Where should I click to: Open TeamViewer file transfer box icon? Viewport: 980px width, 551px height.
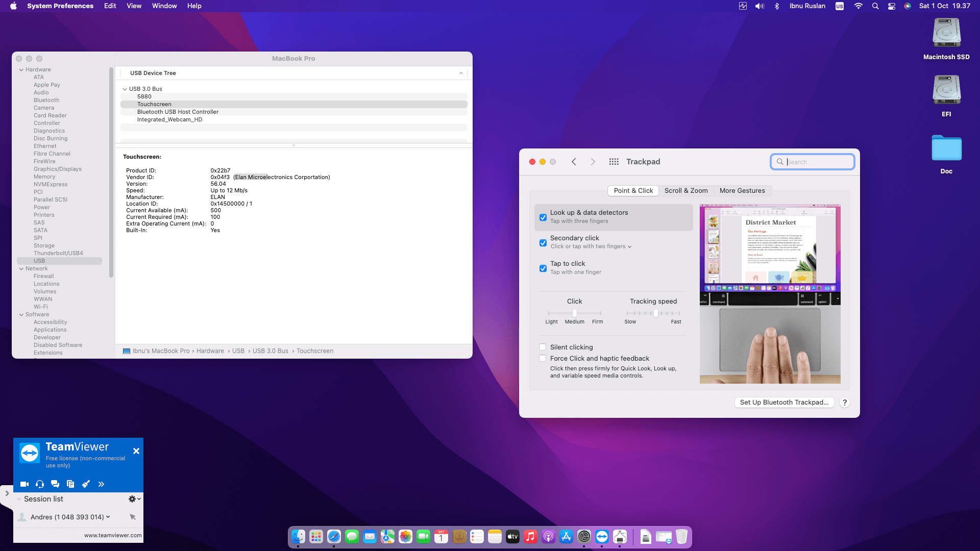click(70, 484)
